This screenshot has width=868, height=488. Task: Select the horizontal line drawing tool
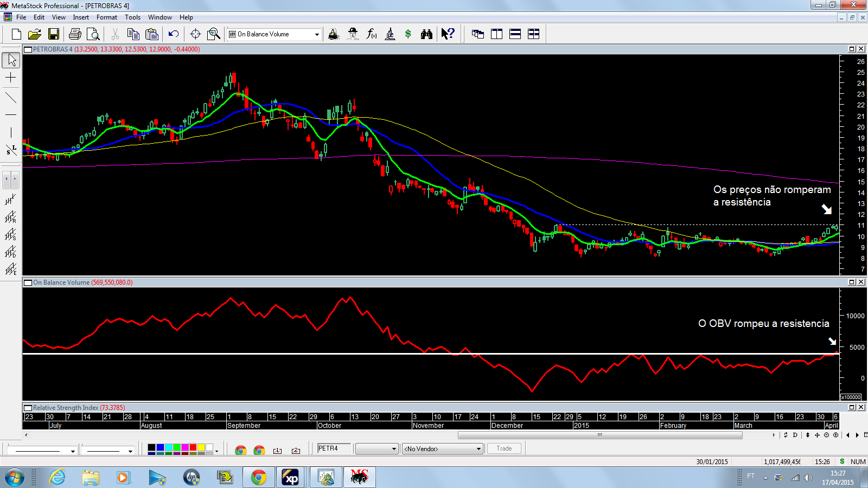tap(11, 115)
